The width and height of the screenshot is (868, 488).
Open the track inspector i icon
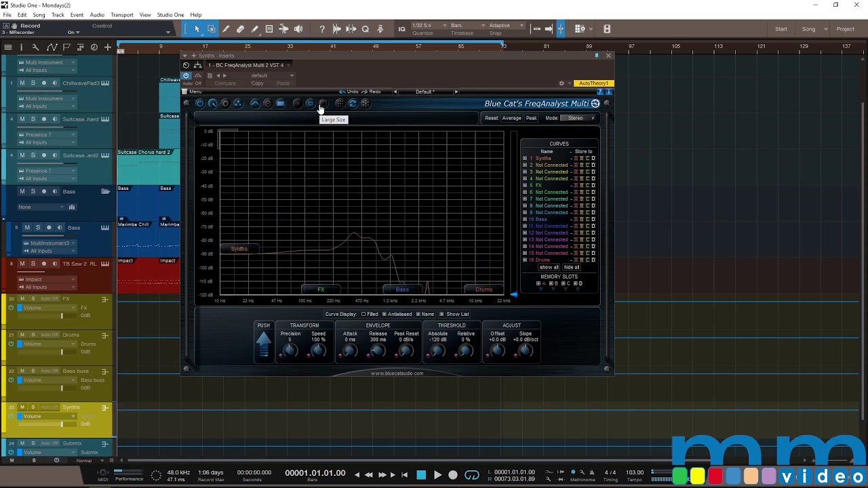[x=22, y=47]
